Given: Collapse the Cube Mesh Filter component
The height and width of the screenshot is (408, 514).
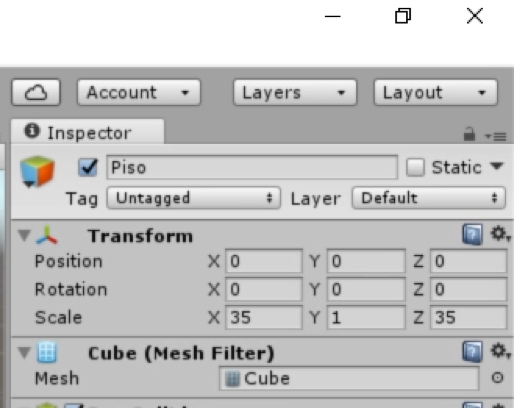Looking at the screenshot, I should click(x=24, y=353).
